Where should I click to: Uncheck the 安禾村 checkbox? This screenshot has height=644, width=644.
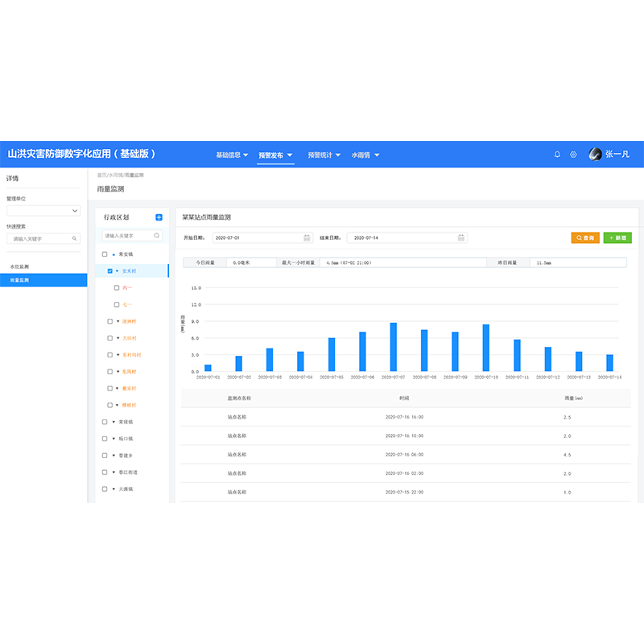(110, 271)
